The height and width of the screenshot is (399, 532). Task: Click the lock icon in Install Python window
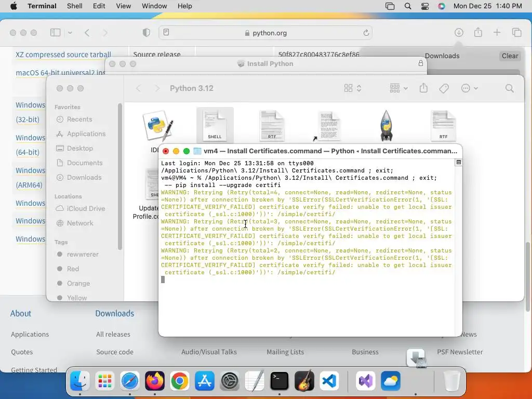point(421,63)
